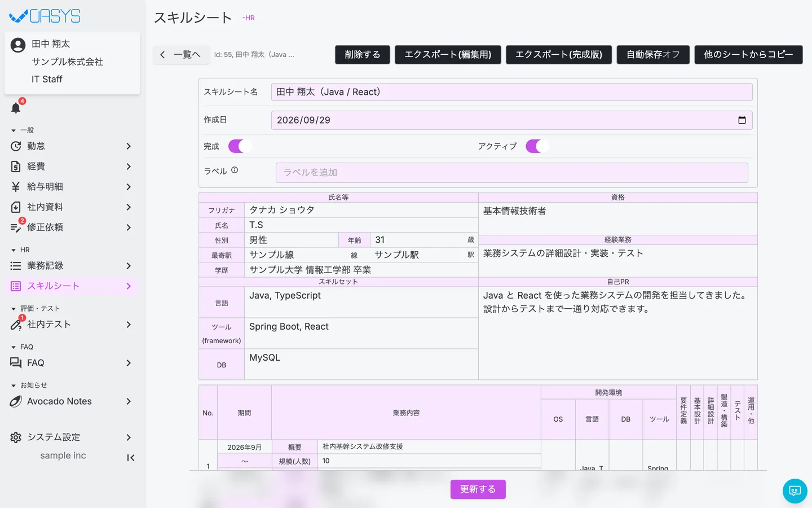This screenshot has width=812, height=508.
Task: Click 他のシートからコピー button
Action: tap(749, 55)
